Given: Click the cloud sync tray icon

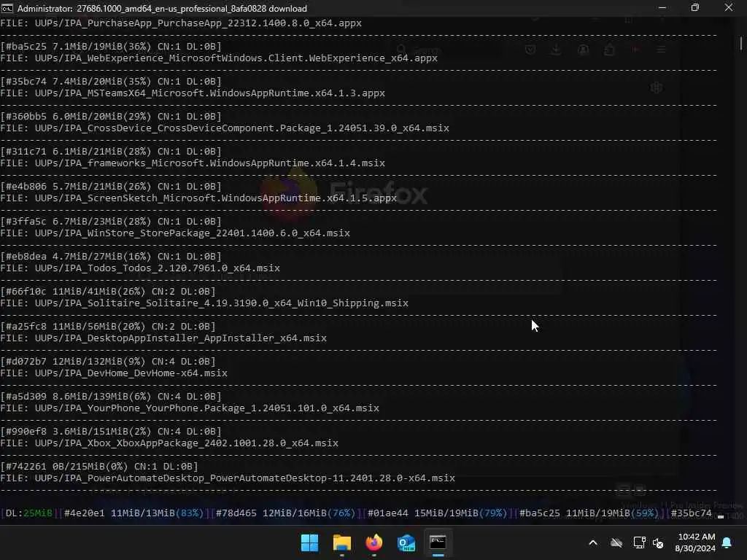Looking at the screenshot, I should click(616, 542).
